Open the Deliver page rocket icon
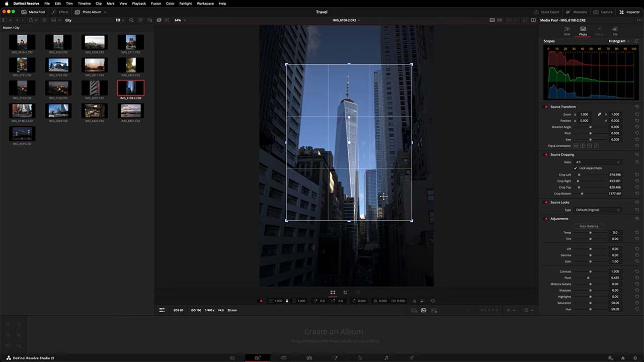Screen dimensions: 644x362 [x=412, y=357]
